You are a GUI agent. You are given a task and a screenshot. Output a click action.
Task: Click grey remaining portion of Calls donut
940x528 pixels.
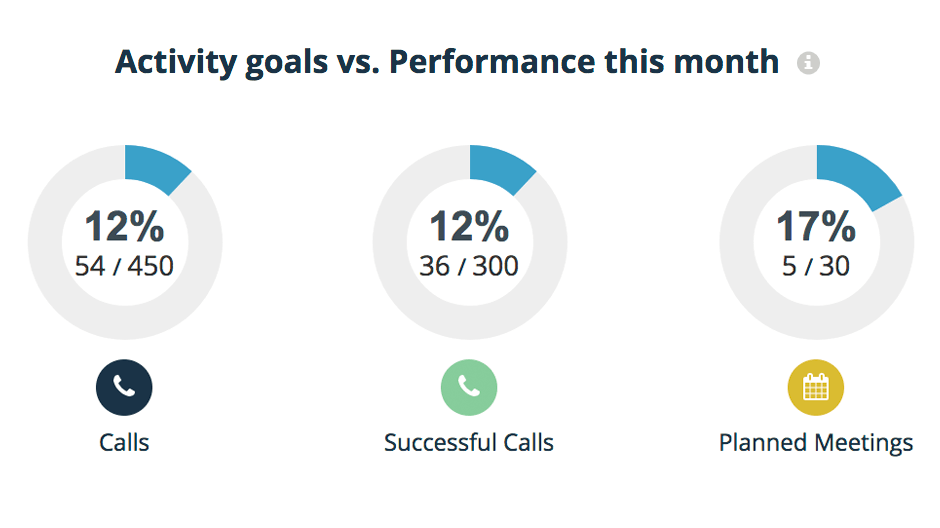point(124,322)
